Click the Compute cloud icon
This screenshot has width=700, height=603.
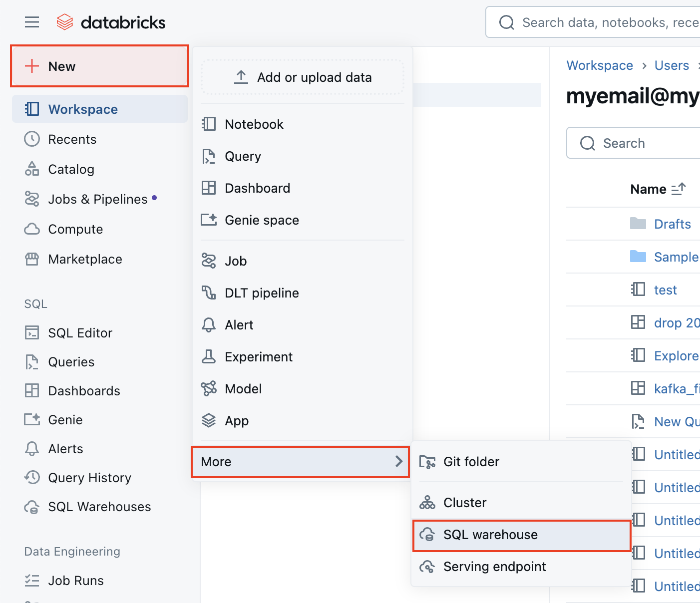[32, 229]
